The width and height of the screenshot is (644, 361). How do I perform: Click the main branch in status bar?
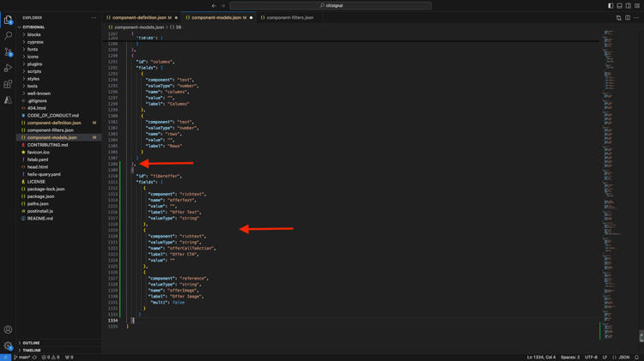[x=22, y=358]
